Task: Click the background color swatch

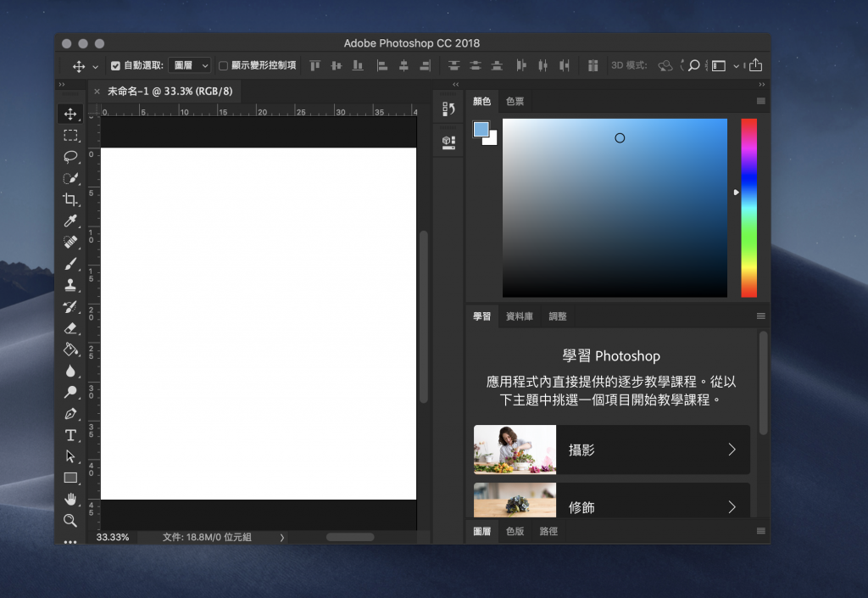Action: [491, 139]
